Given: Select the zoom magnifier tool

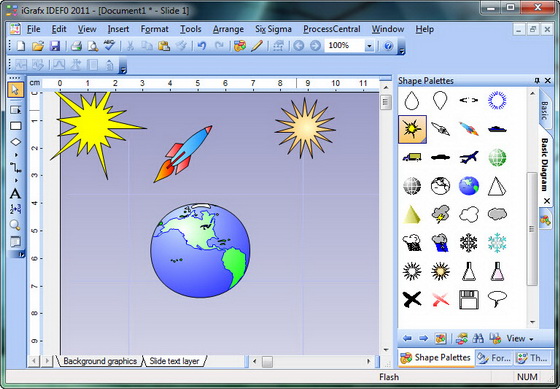Looking at the screenshot, I should point(15,225).
